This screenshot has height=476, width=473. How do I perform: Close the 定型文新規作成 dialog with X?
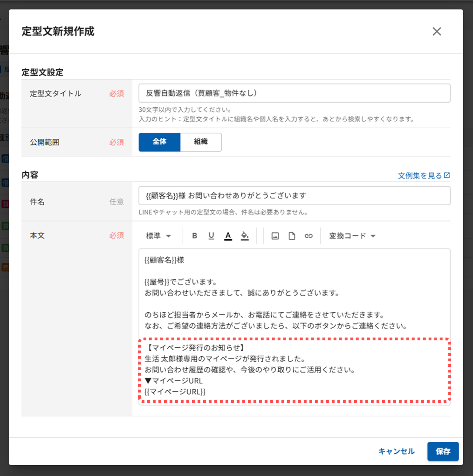pos(437,31)
